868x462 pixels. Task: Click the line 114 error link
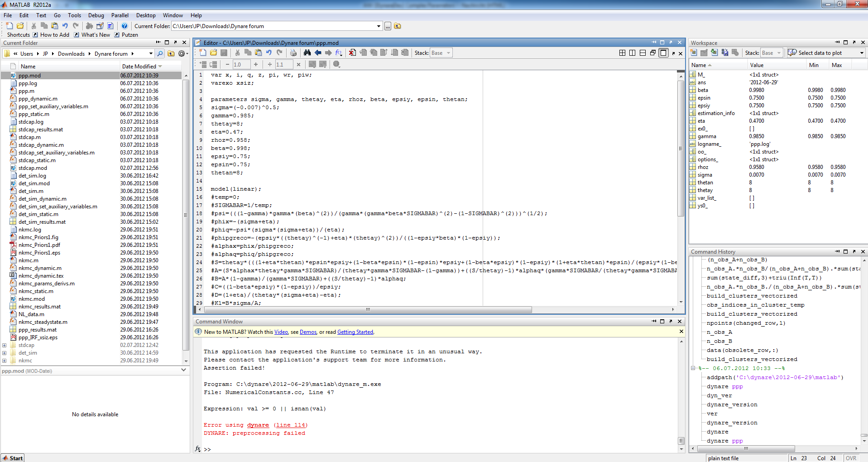(291, 425)
